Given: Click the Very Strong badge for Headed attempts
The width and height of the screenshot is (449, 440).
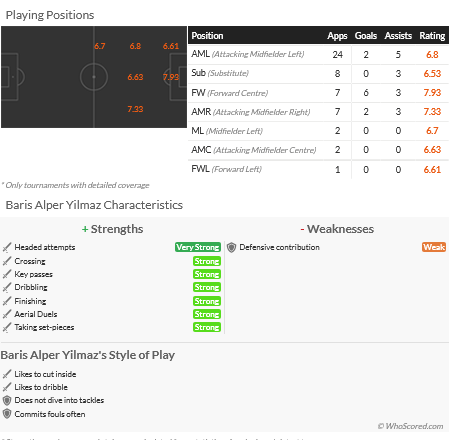Looking at the screenshot, I should (x=198, y=247).
